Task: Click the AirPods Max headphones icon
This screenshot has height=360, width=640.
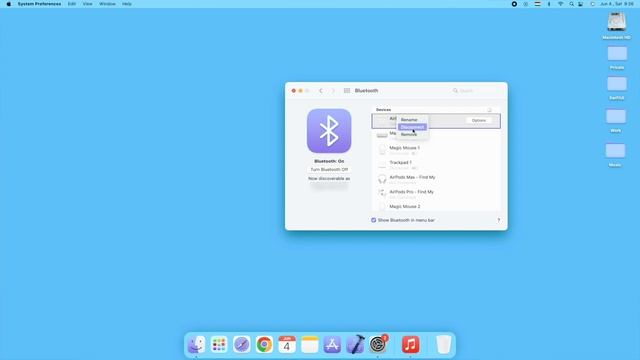Action: click(382, 179)
